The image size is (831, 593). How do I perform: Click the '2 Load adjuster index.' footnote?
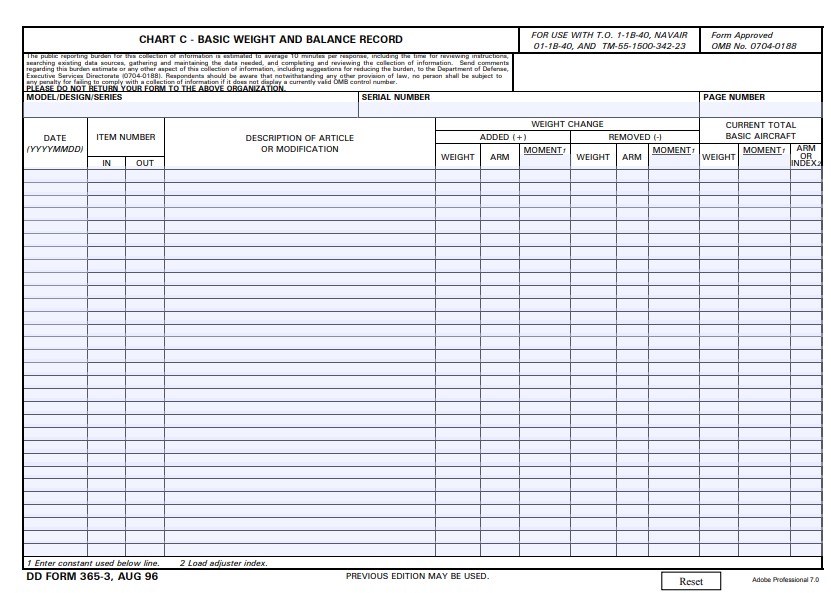pyautogui.click(x=224, y=563)
